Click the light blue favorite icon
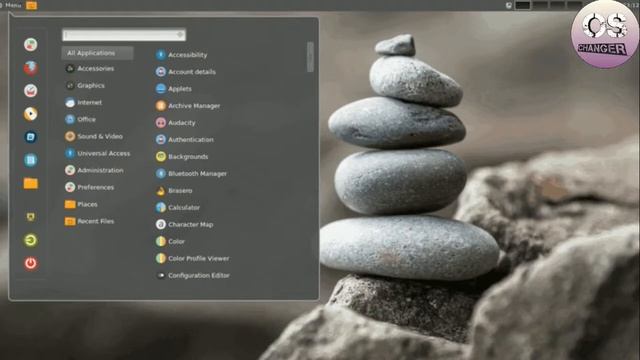This screenshot has width=640, height=360. pos(31,160)
